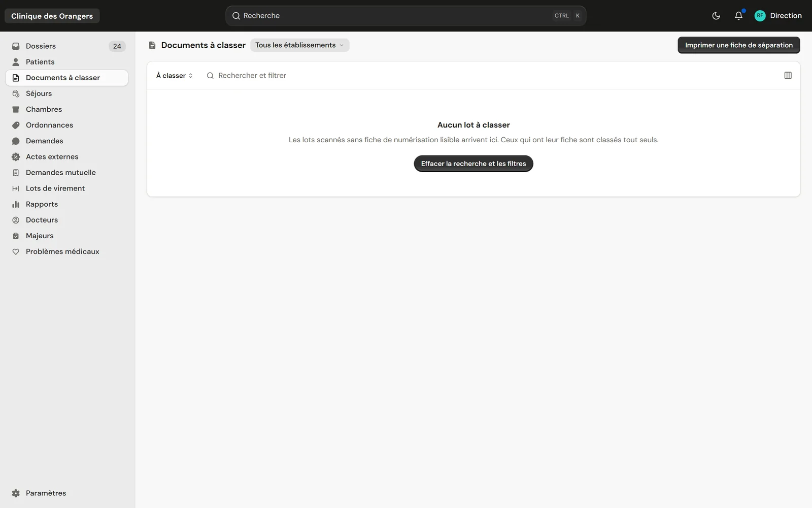Click the Problèmes médicaux heart icon
This screenshot has width=812, height=508.
coord(16,251)
